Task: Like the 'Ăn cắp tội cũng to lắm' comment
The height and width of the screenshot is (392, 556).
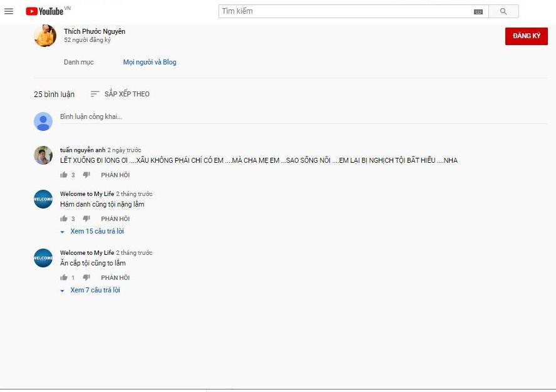Action: (64, 277)
